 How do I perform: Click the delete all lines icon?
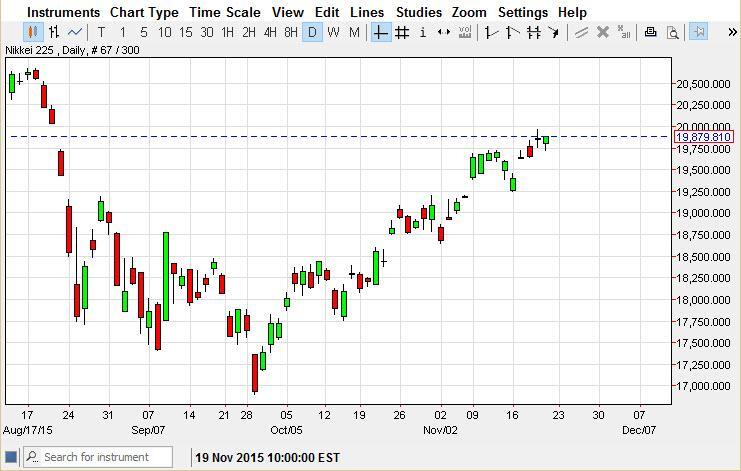pos(624,32)
